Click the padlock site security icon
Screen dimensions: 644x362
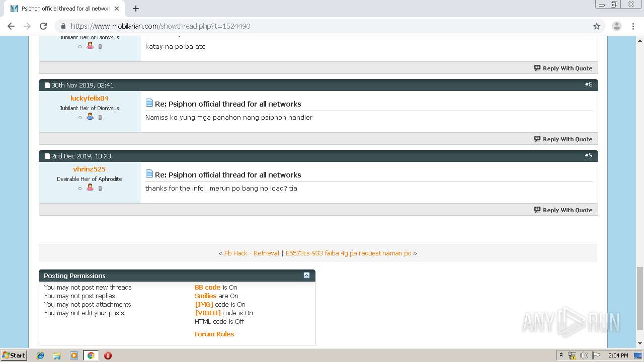(x=63, y=26)
